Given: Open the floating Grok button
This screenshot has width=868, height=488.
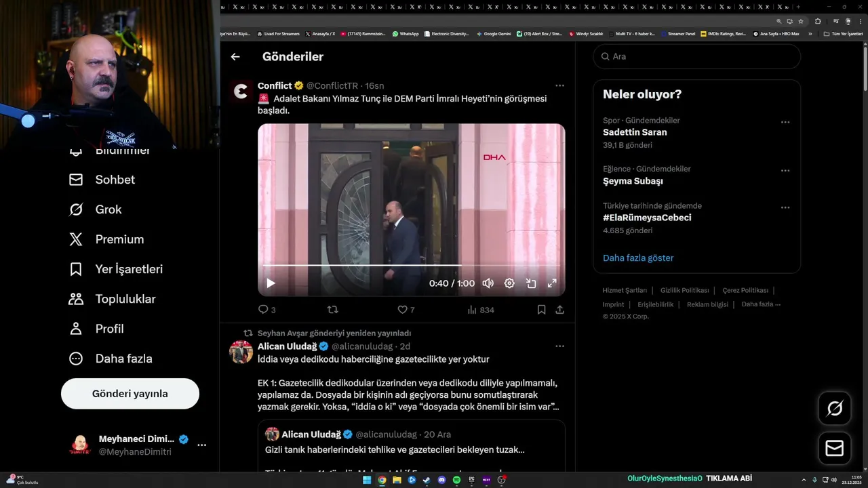Looking at the screenshot, I should click(x=835, y=409).
